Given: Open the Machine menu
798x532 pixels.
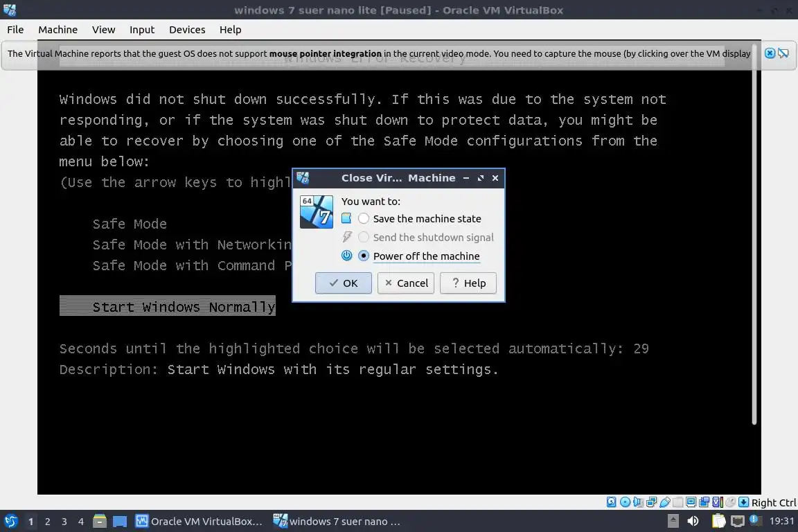Looking at the screenshot, I should point(58,30).
